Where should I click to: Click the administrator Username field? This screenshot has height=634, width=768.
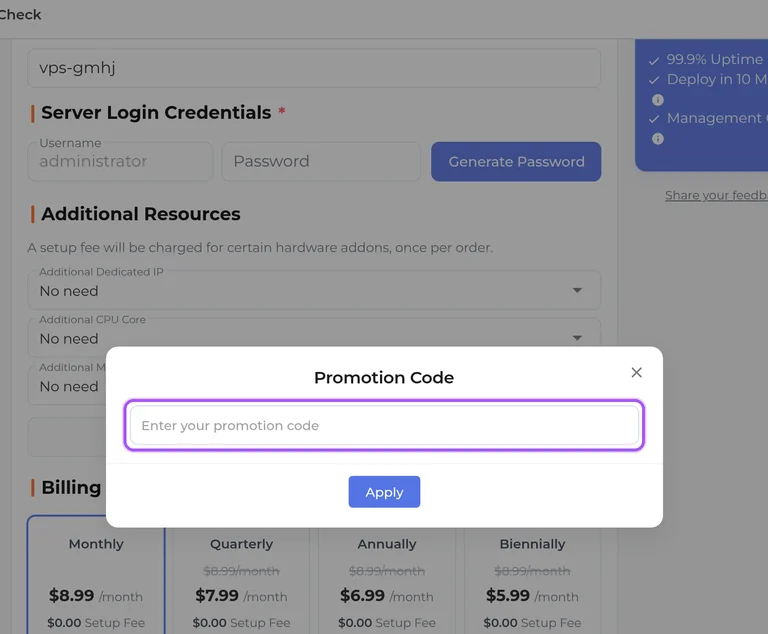[120, 162]
